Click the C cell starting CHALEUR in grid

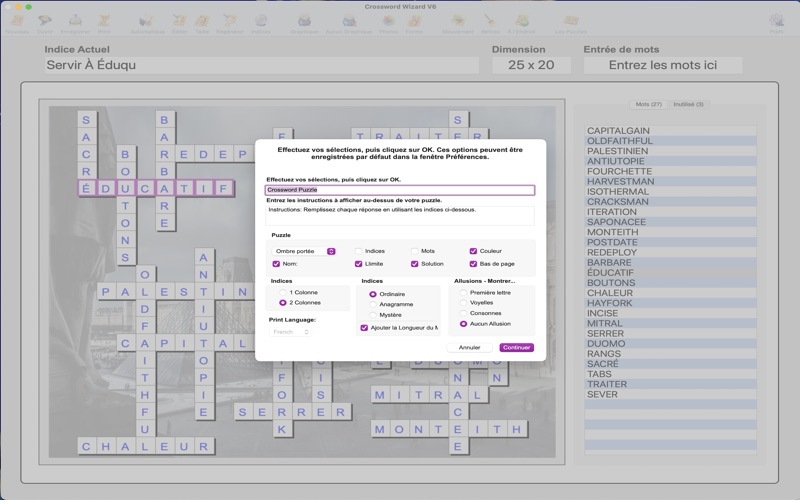coord(86,446)
